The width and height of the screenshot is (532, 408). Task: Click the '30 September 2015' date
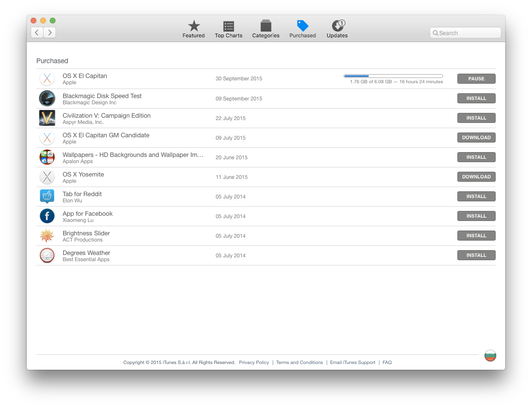pyautogui.click(x=239, y=79)
